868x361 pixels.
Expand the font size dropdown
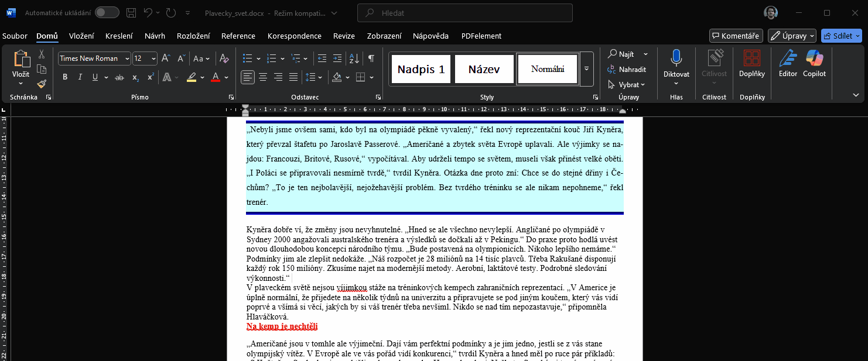(x=153, y=59)
